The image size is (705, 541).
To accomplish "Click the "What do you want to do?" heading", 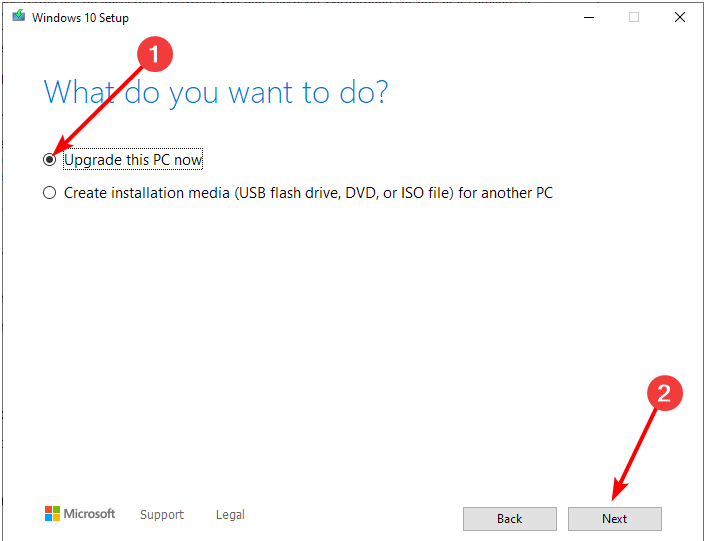I will pos(216,93).
